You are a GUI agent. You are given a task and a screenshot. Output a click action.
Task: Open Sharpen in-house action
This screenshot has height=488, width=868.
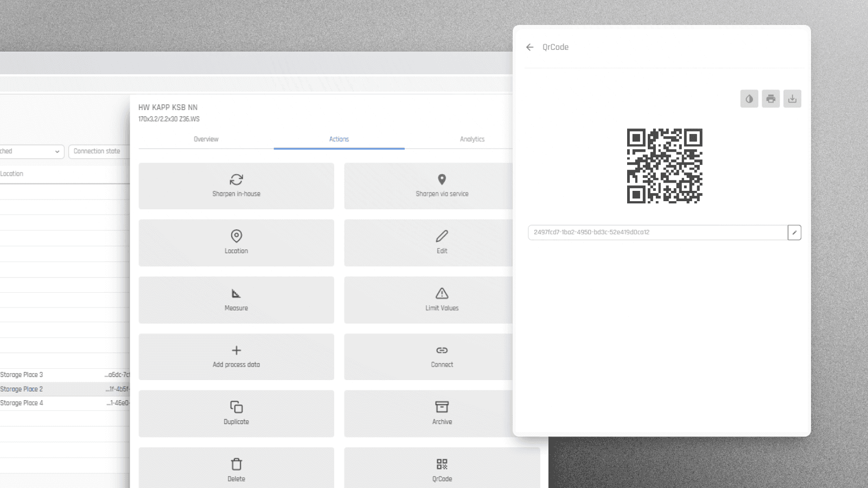pyautogui.click(x=237, y=186)
